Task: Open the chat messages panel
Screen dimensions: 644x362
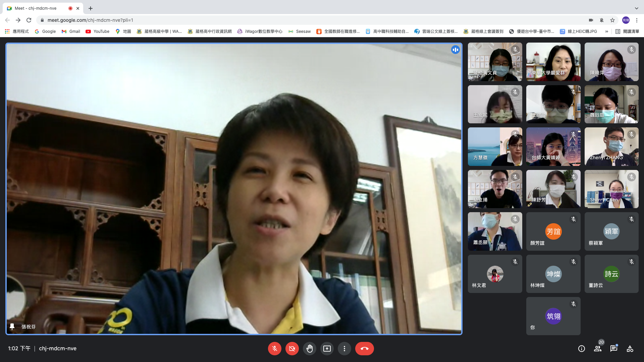Action: coord(614,349)
